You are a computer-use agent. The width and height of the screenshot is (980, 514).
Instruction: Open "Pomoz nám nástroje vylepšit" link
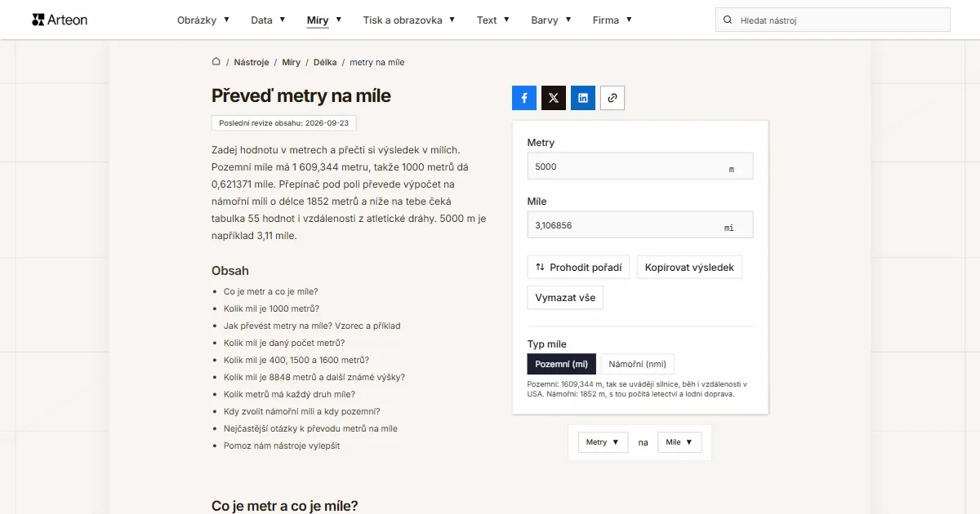click(282, 445)
